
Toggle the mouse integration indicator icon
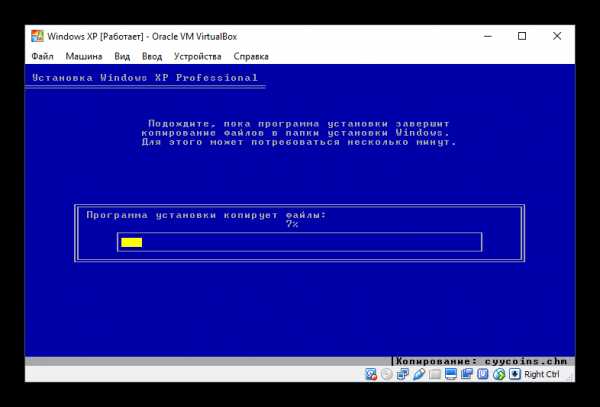(x=499, y=374)
